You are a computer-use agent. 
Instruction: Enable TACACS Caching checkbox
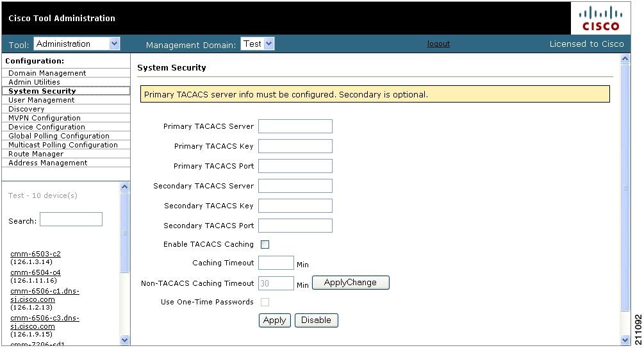pos(265,244)
